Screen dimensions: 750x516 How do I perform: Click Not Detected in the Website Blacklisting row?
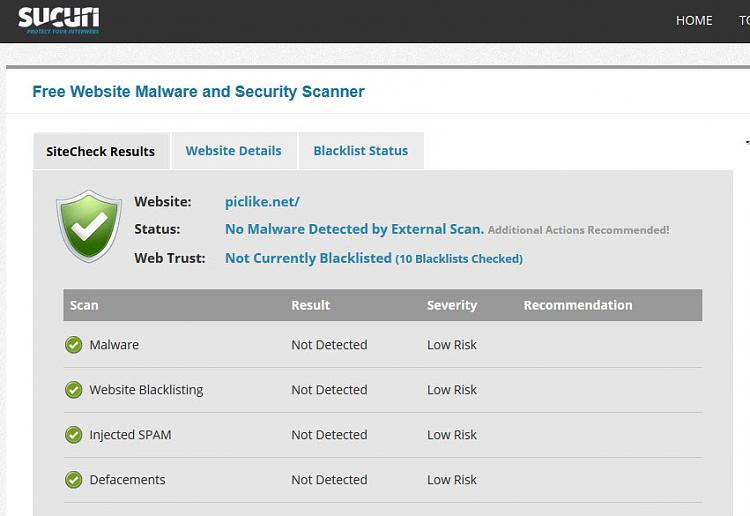(330, 390)
